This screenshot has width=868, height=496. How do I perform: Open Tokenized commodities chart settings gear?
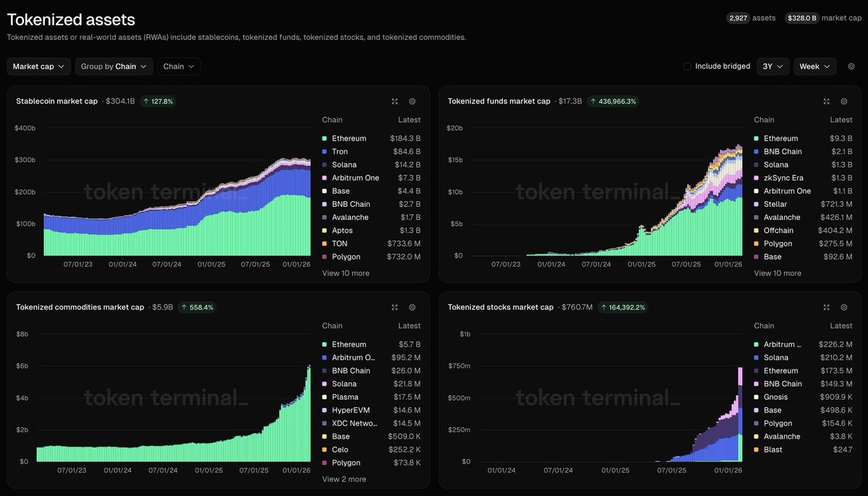pyautogui.click(x=412, y=307)
